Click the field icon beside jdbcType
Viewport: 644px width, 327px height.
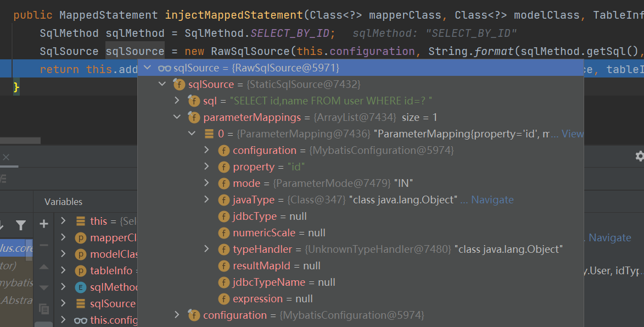[224, 216]
